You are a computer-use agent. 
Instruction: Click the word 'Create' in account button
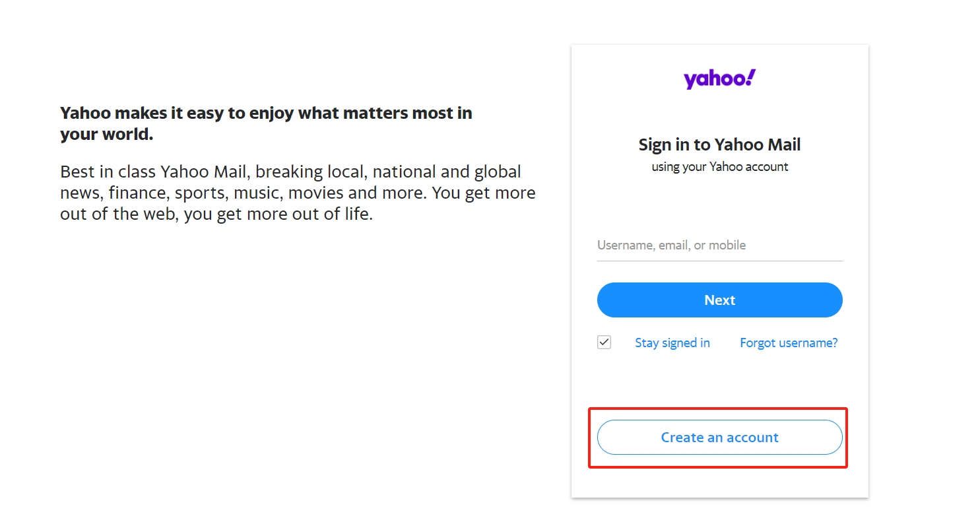click(x=682, y=437)
